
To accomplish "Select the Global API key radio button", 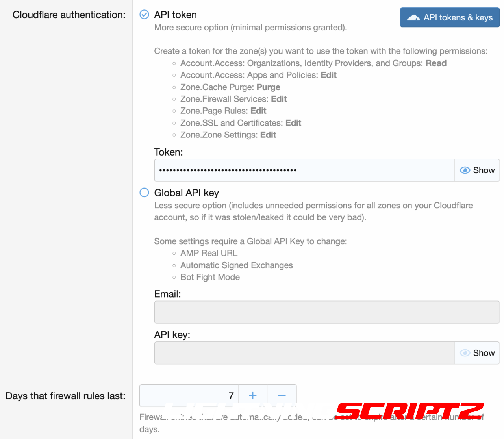I will [145, 193].
